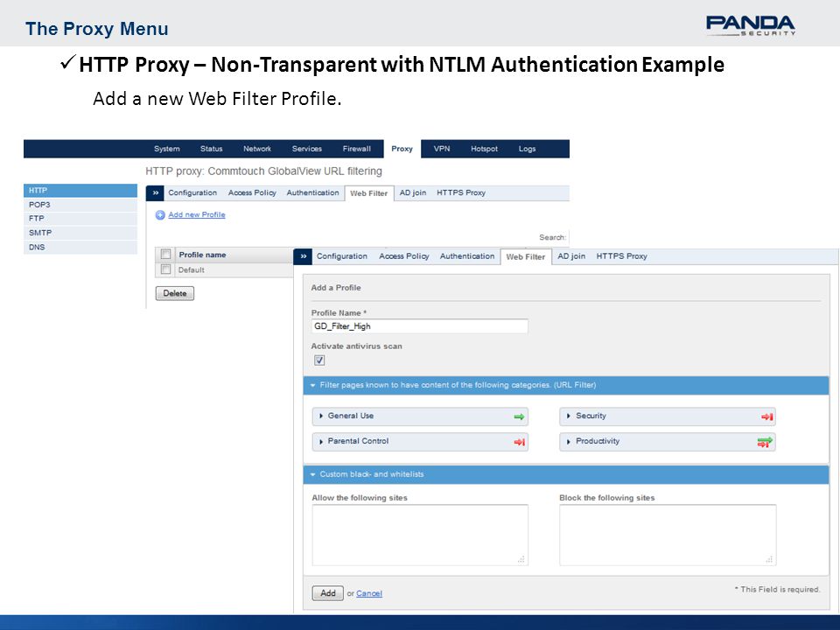The image size is (840, 630).
Task: Click the Panda Security logo
Action: click(x=750, y=25)
